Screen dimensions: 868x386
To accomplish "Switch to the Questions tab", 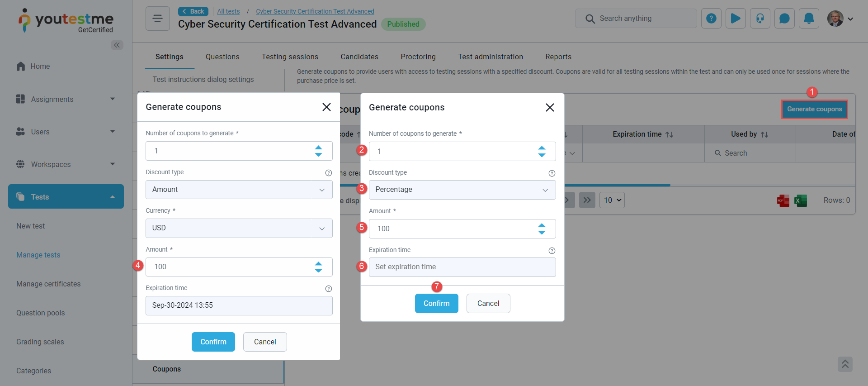I will [222, 57].
